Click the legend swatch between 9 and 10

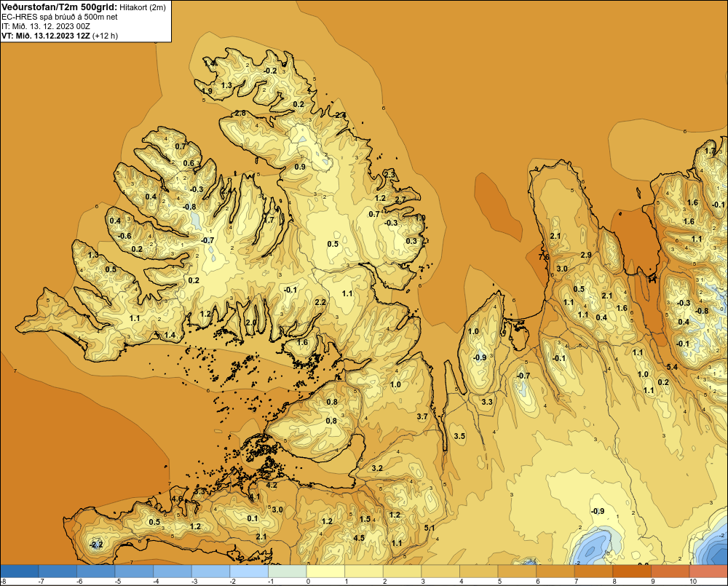coord(670,571)
